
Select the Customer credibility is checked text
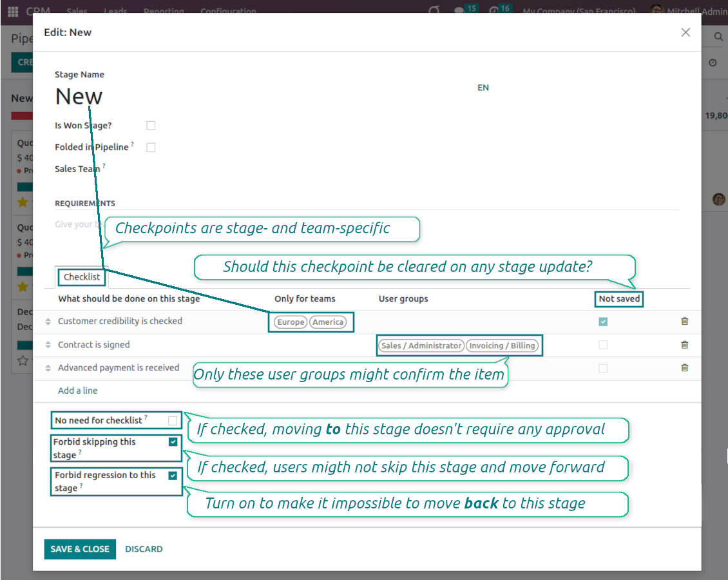tap(120, 321)
